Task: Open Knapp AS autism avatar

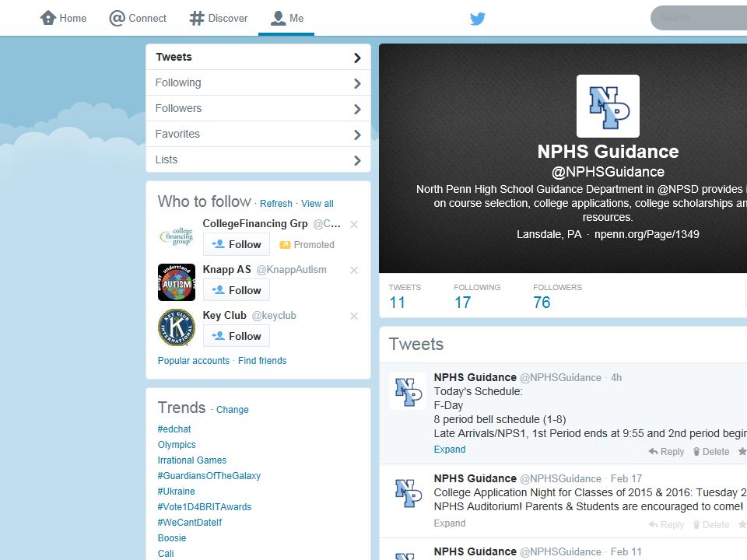Action: [x=177, y=282]
